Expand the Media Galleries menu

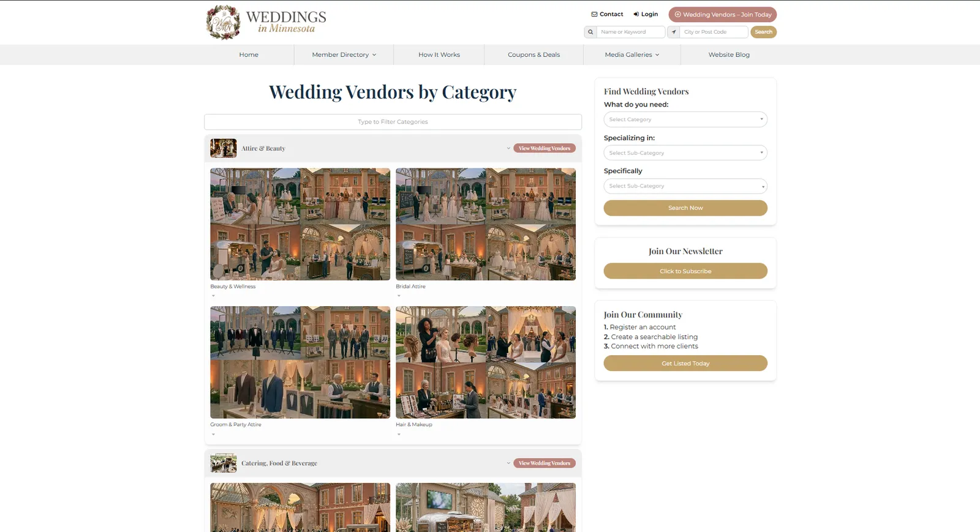coord(632,54)
